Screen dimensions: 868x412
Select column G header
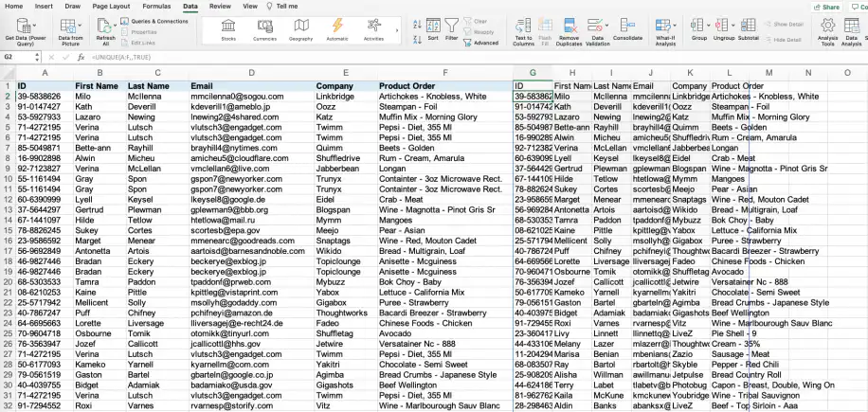(x=533, y=72)
